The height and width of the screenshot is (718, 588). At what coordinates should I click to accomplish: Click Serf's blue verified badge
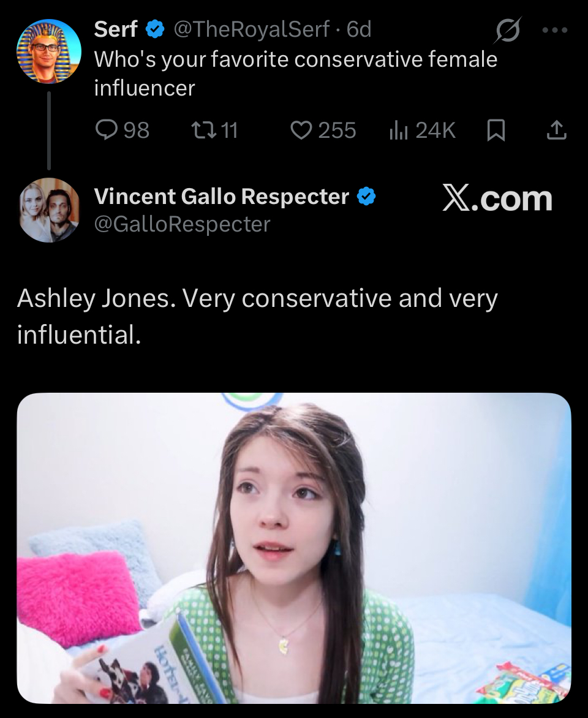click(x=156, y=29)
